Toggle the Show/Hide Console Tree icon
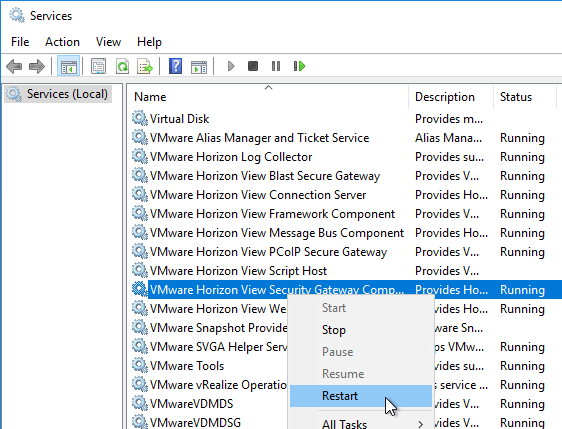The image size is (562, 429). pos(68,66)
